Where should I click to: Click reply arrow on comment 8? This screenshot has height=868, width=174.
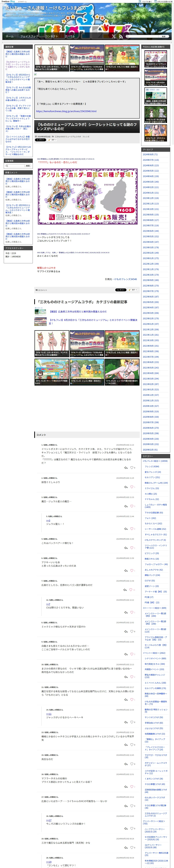click(126, 631)
